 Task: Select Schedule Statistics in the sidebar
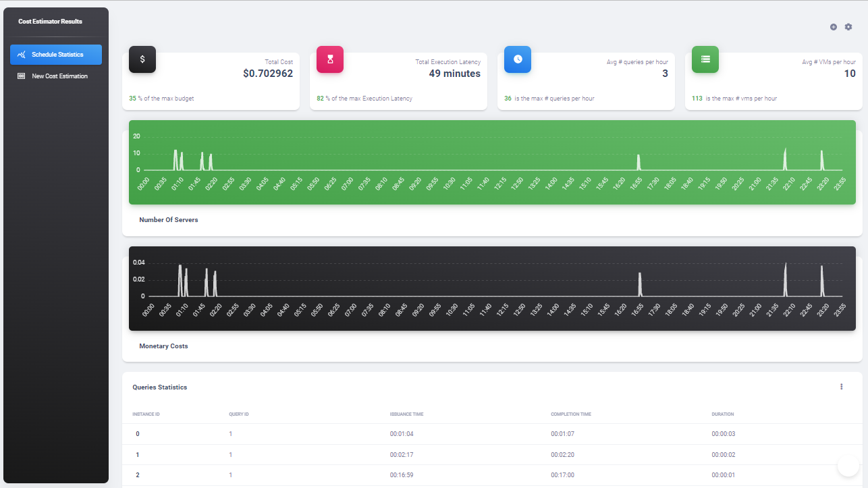56,55
